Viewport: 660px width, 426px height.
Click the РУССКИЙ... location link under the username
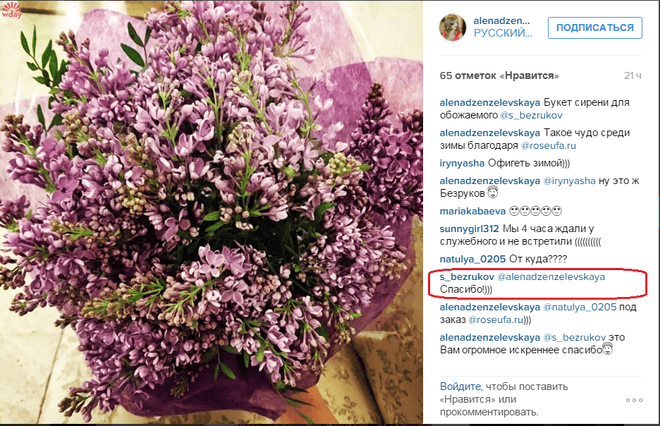tap(503, 33)
